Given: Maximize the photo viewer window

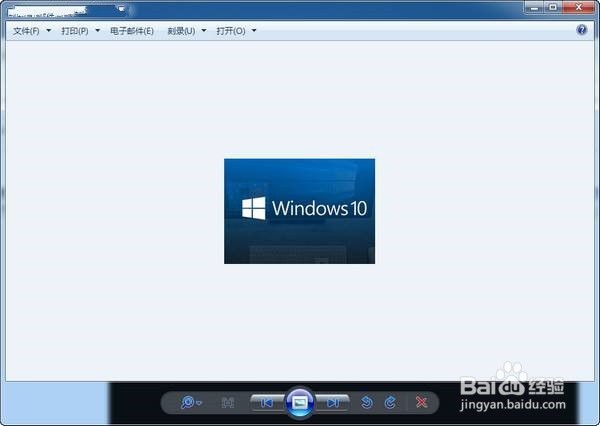Looking at the screenshot, I should [553, 8].
